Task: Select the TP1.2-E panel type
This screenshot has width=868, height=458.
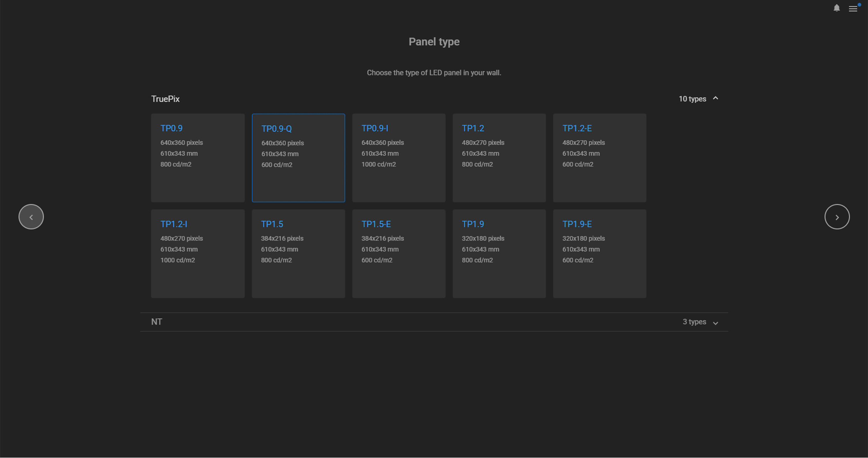Action: point(600,158)
